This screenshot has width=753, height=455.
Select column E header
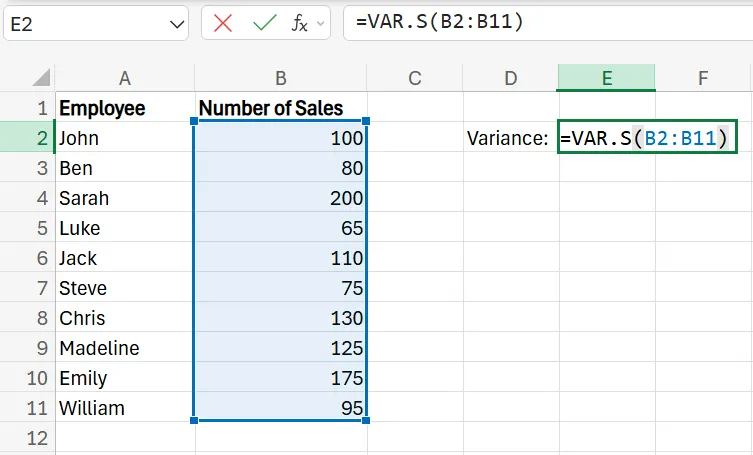point(607,78)
